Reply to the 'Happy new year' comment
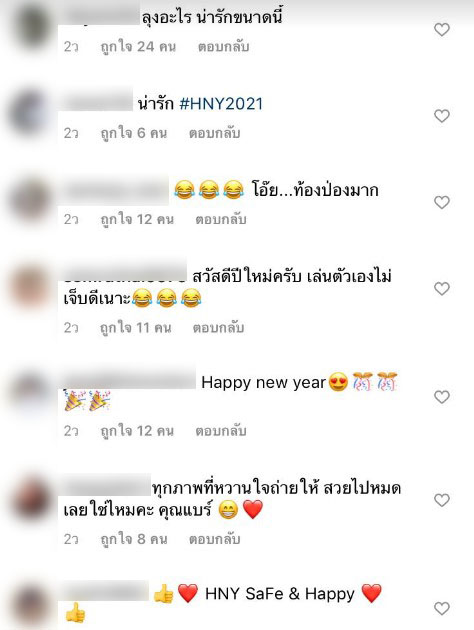The width and height of the screenshot is (474, 630). click(x=221, y=431)
